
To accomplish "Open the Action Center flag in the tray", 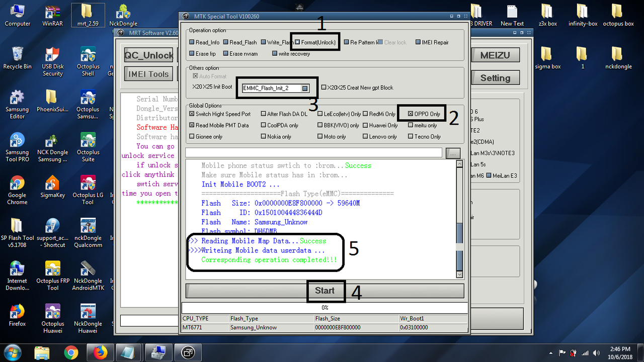I will coord(561,352).
